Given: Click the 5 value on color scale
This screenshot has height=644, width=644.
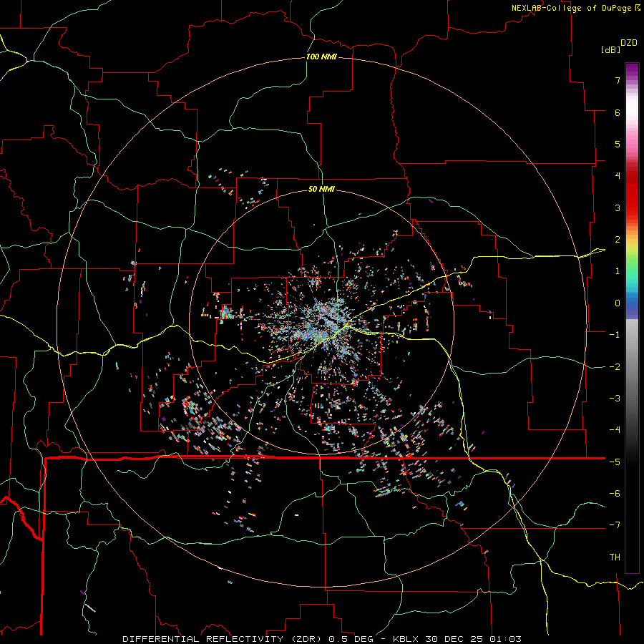Looking at the screenshot, I should tap(618, 144).
